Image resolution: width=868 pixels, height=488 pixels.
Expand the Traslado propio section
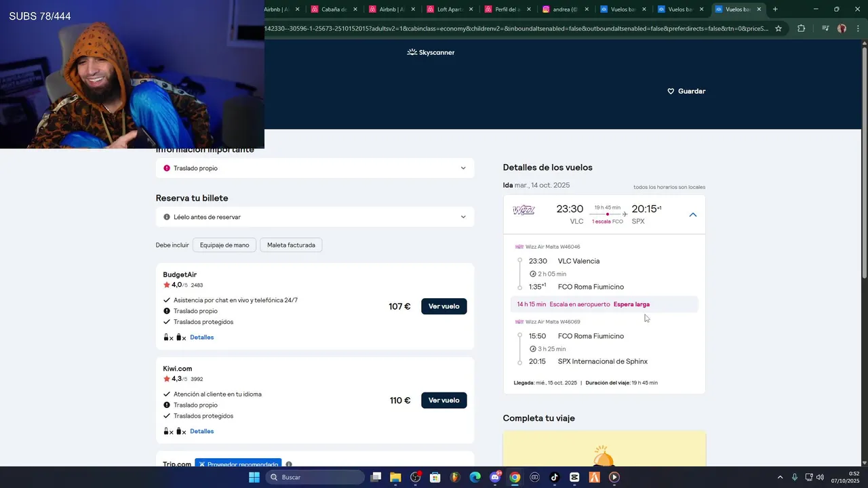(315, 168)
